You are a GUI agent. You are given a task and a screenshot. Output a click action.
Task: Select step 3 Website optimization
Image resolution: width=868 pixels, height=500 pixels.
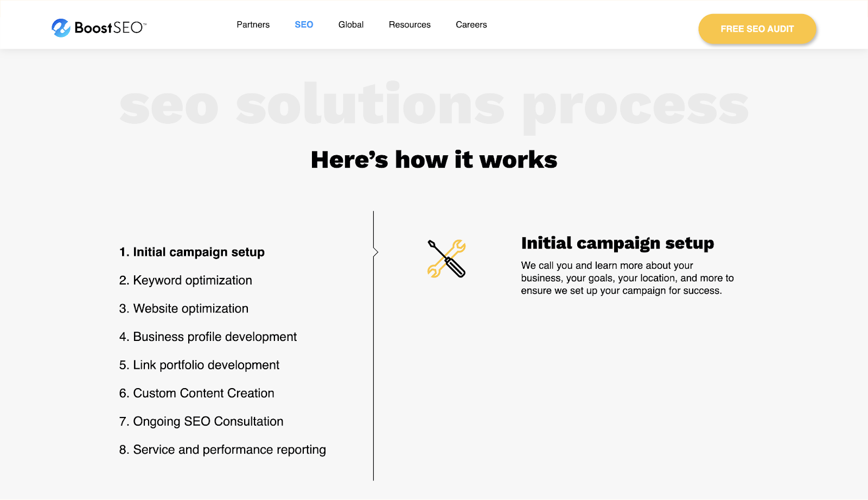coord(183,308)
